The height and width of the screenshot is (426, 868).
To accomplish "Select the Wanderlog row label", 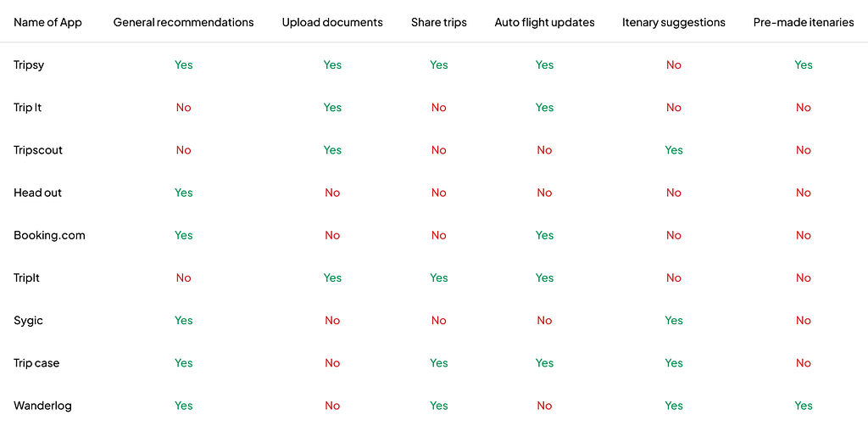I will (42, 406).
